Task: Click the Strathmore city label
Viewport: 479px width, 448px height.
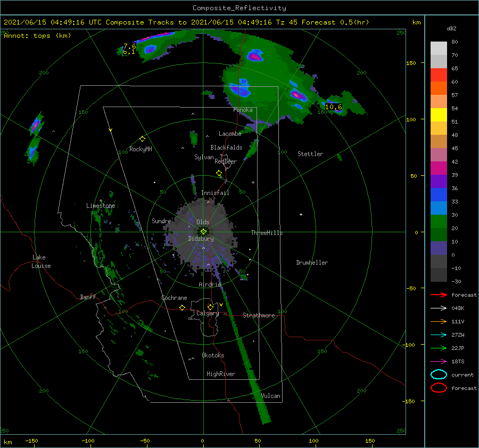Action: point(259,315)
